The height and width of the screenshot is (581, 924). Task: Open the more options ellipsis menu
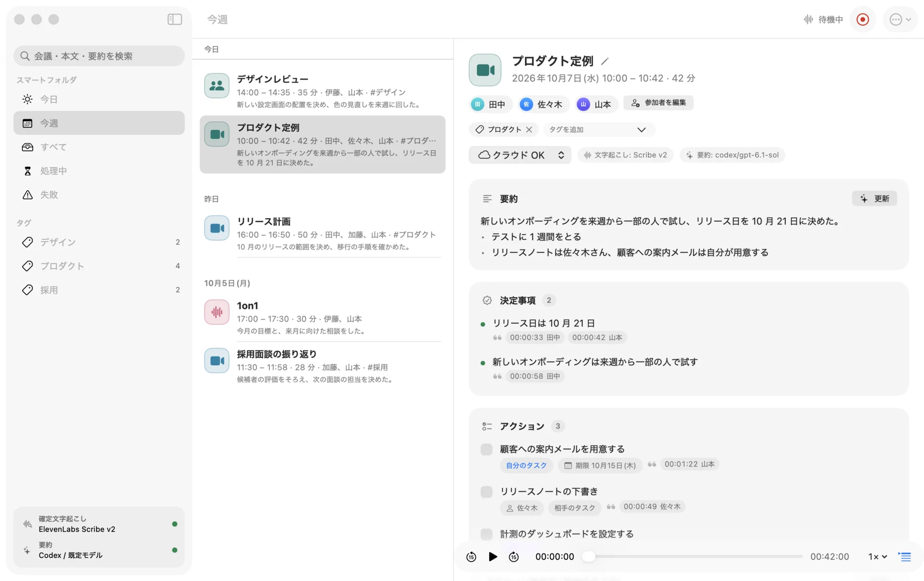click(900, 19)
